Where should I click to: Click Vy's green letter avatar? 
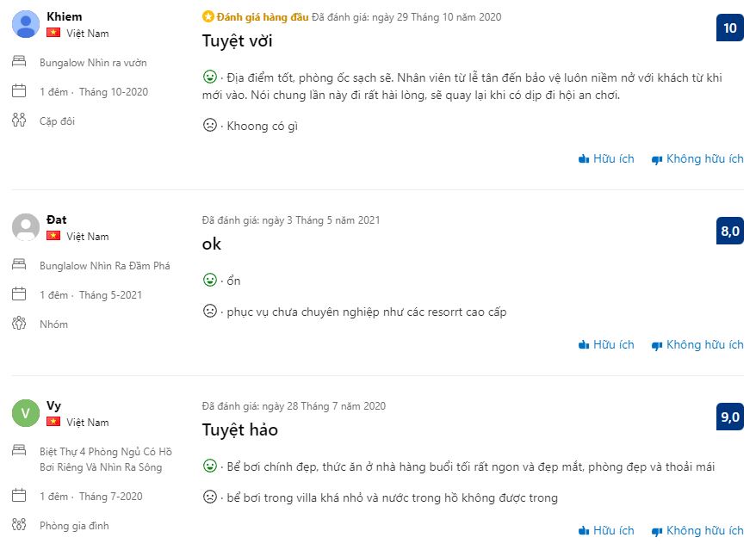tap(26, 413)
